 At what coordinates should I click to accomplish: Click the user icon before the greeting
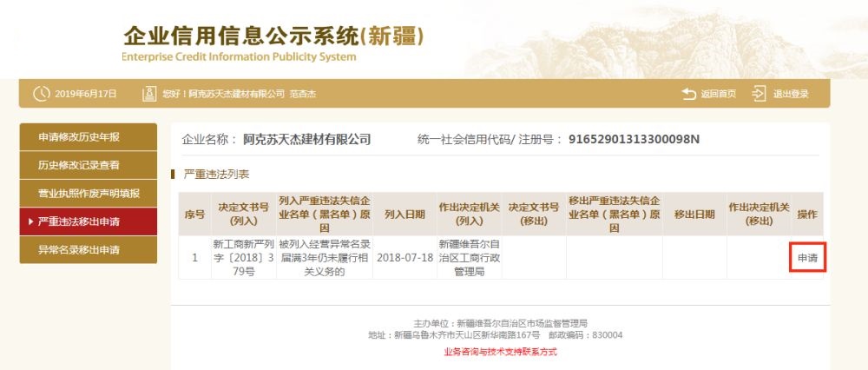[x=148, y=94]
